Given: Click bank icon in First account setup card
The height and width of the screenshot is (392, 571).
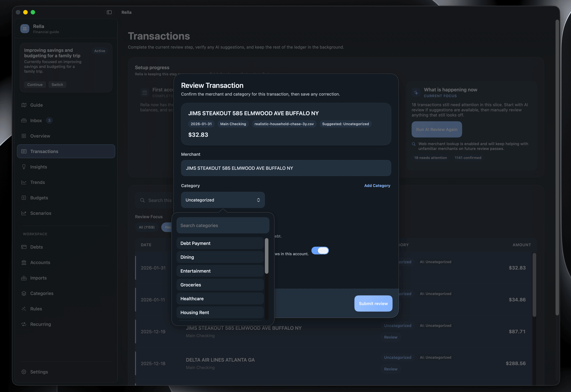Looking at the screenshot, I should pyautogui.click(x=145, y=93).
